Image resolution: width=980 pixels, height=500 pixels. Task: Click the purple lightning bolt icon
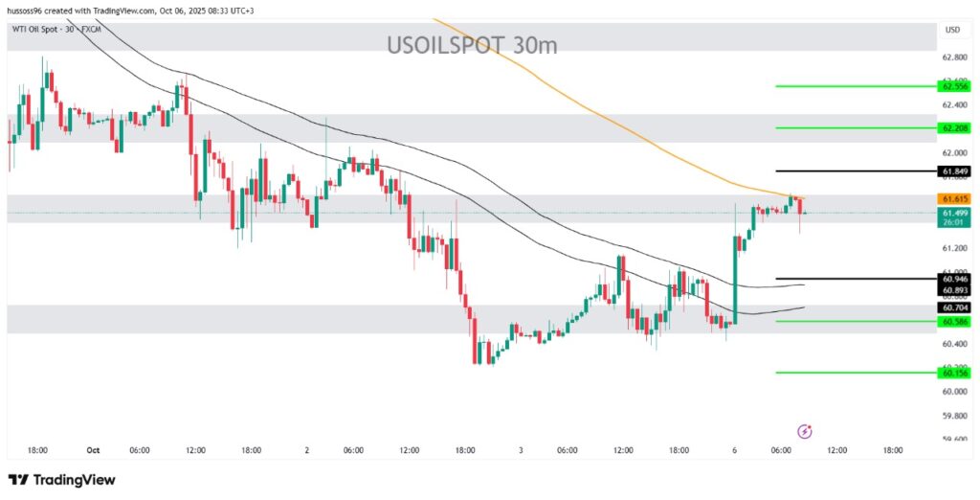coord(805,431)
